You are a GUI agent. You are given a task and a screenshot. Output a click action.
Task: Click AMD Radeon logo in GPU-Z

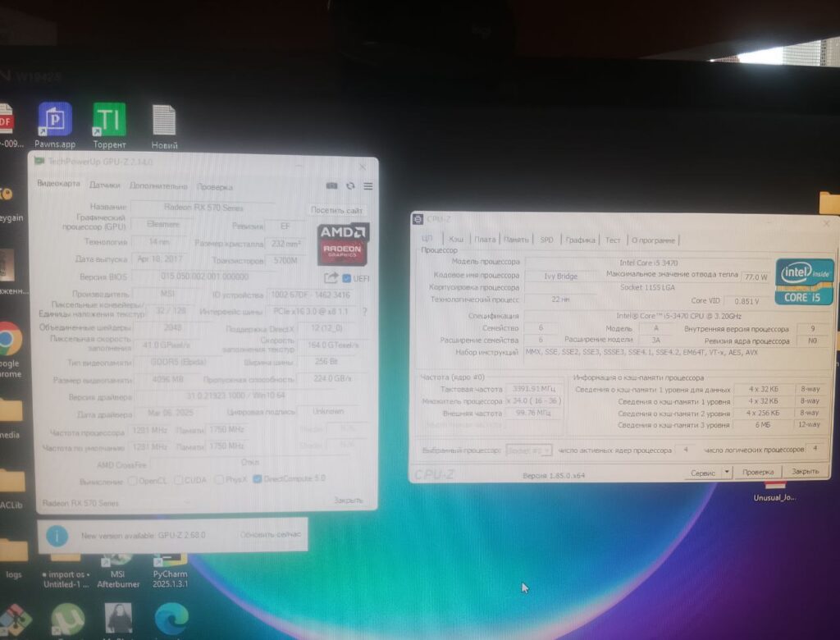[x=342, y=245]
